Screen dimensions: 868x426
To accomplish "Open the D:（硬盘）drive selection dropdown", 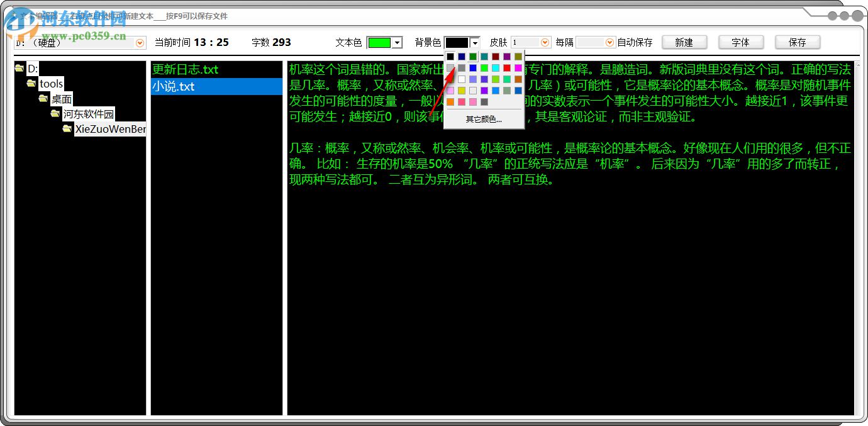I will pyautogui.click(x=140, y=42).
